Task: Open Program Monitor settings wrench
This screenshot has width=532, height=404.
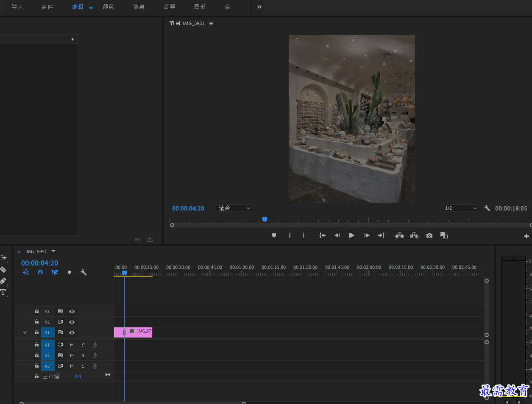Action: (x=487, y=208)
